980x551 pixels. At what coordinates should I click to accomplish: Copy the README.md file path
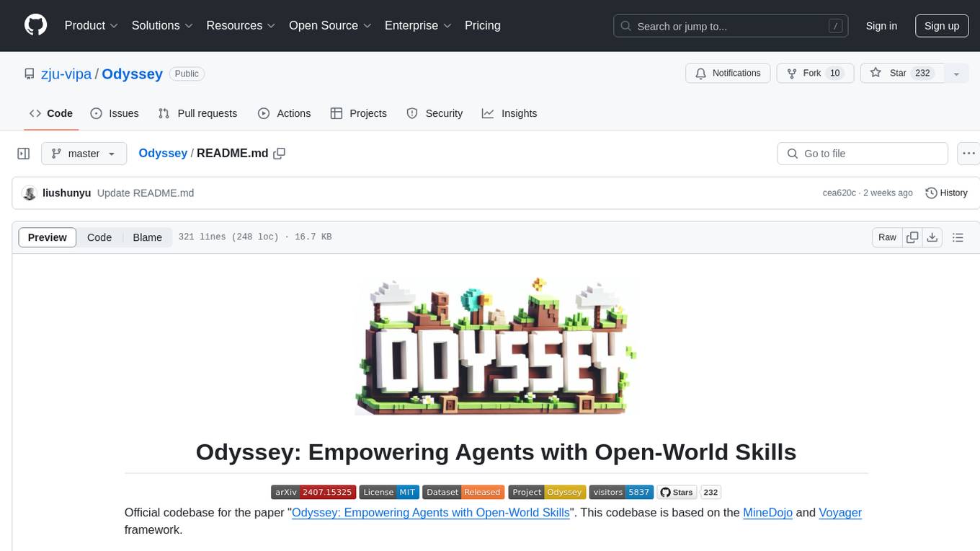(280, 153)
